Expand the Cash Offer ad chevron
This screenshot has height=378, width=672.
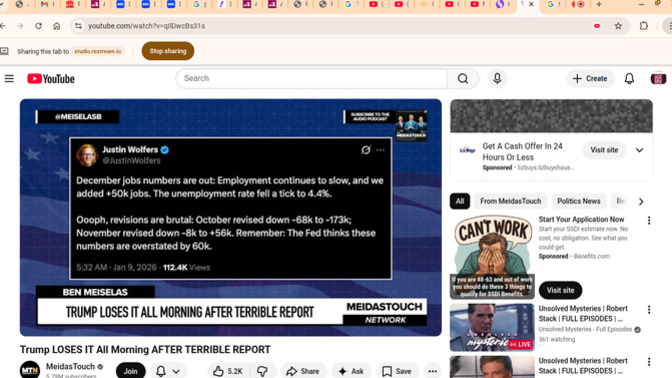pos(639,150)
